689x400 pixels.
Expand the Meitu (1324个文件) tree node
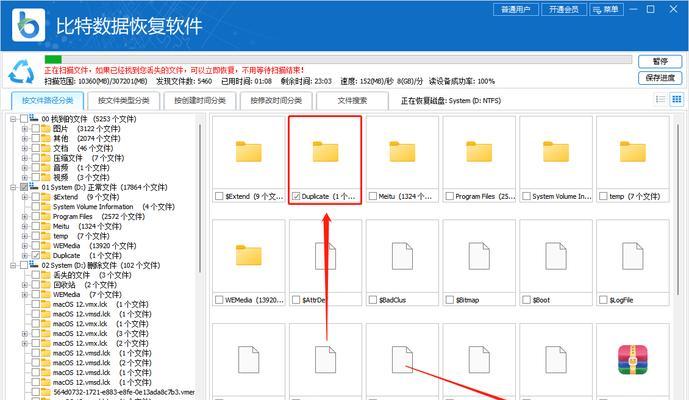[25, 226]
